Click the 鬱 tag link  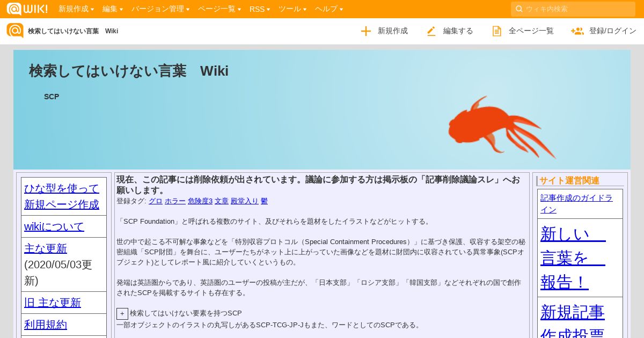[x=264, y=201]
